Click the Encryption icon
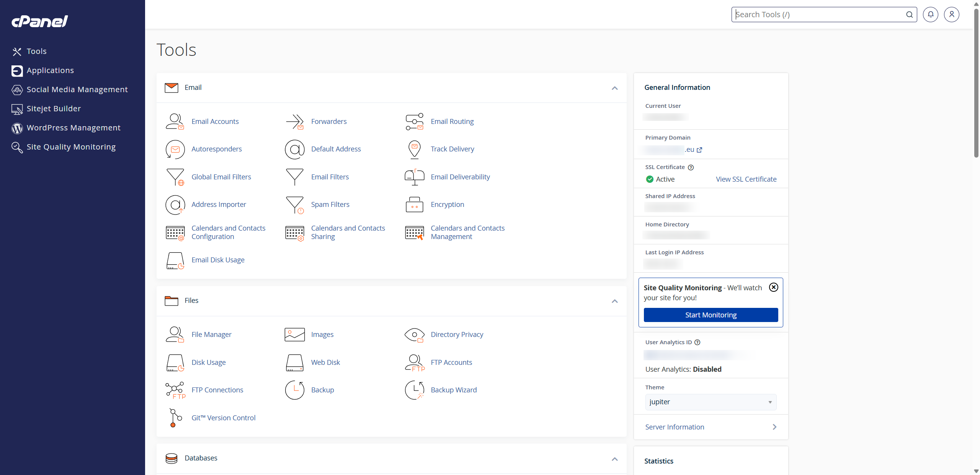Image resolution: width=980 pixels, height=475 pixels. (x=414, y=205)
